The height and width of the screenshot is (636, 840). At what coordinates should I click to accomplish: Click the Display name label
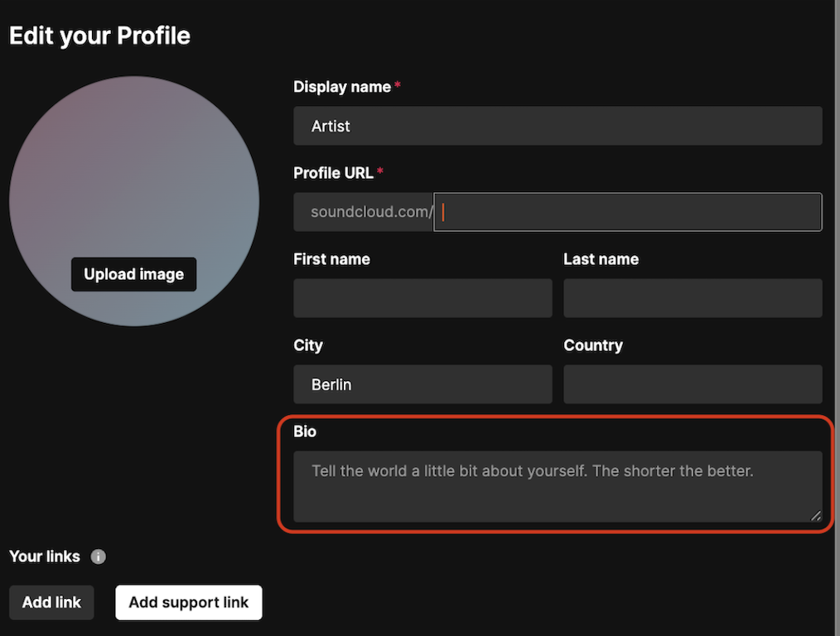click(342, 86)
